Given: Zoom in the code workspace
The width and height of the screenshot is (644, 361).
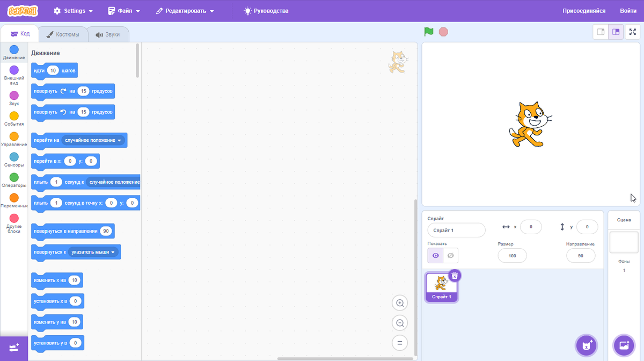Looking at the screenshot, I should click(x=400, y=303).
